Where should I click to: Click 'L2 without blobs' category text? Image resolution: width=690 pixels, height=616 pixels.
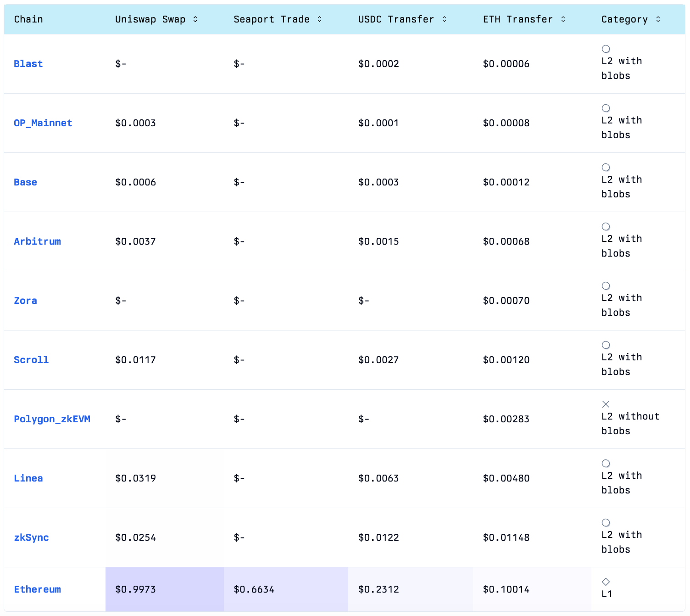pyautogui.click(x=630, y=424)
